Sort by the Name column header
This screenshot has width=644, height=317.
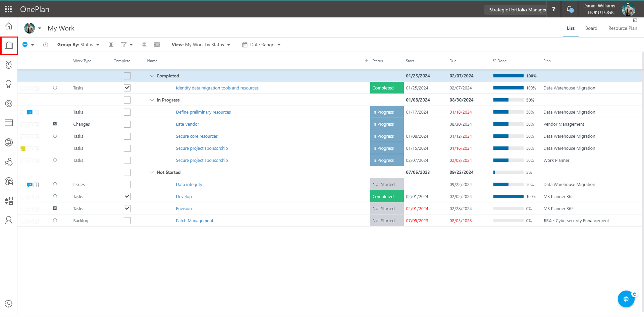[152, 61]
